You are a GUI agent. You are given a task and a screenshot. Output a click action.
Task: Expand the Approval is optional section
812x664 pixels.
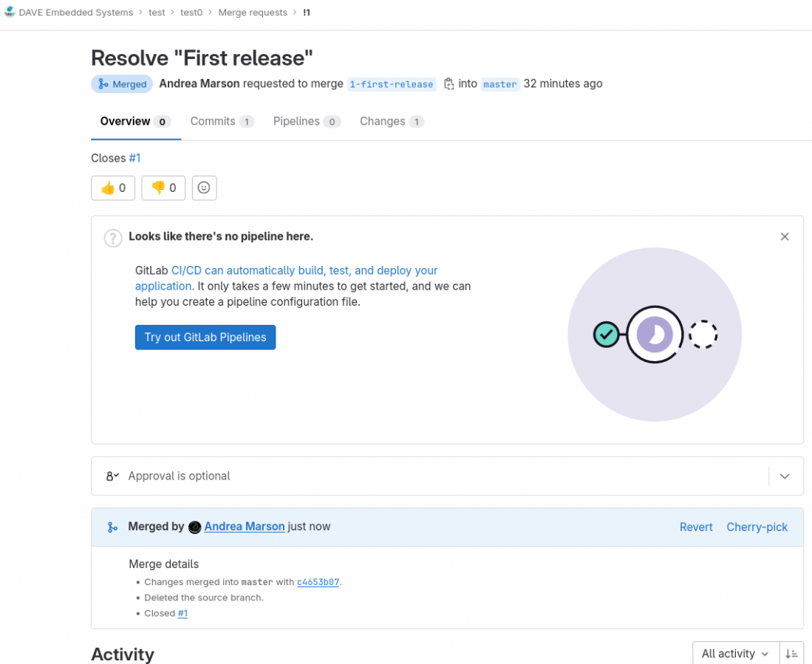pyautogui.click(x=785, y=476)
